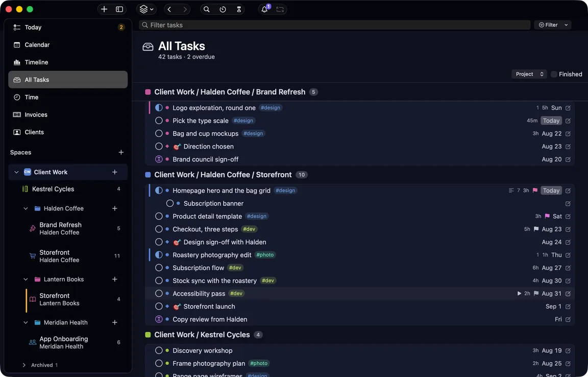Enable the Finished checkbox

[554, 74]
